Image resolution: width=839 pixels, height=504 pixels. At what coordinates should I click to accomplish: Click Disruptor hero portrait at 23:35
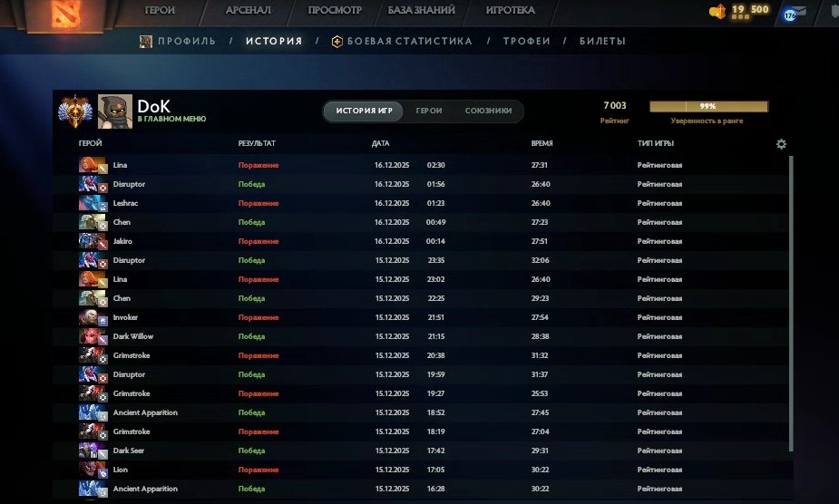click(x=93, y=260)
